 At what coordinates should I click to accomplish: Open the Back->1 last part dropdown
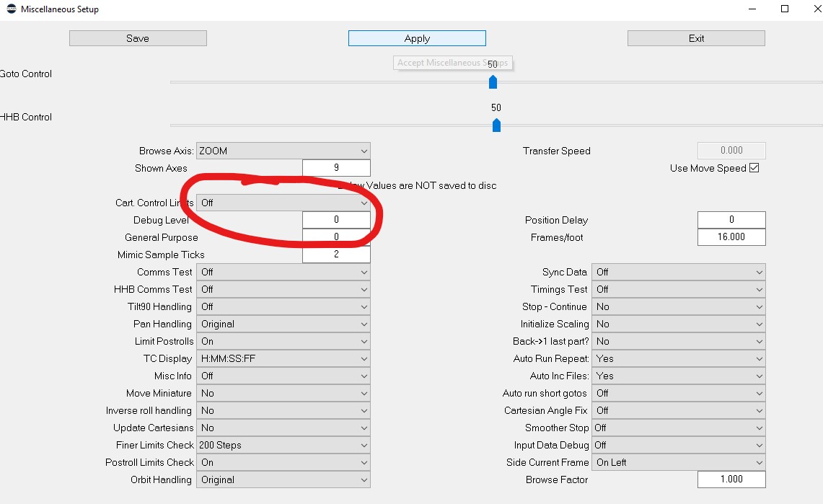679,342
